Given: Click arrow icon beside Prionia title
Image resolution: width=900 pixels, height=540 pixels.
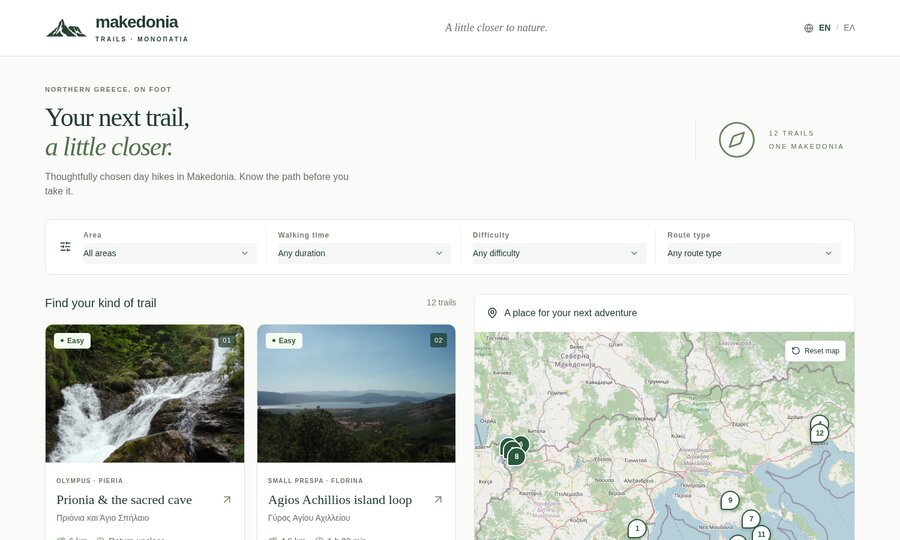Looking at the screenshot, I should (227, 500).
